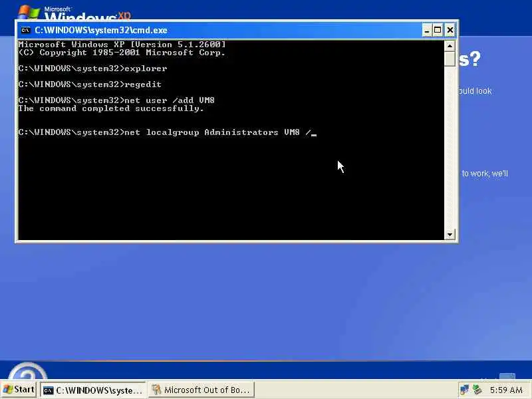Click scroll up arrow in cmd window
532x399 pixels.
(450, 46)
